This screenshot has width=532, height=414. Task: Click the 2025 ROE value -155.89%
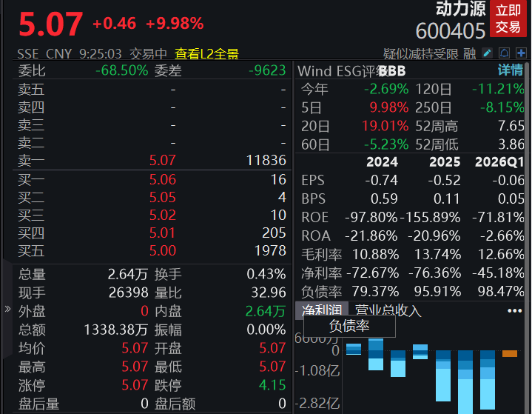click(430, 217)
